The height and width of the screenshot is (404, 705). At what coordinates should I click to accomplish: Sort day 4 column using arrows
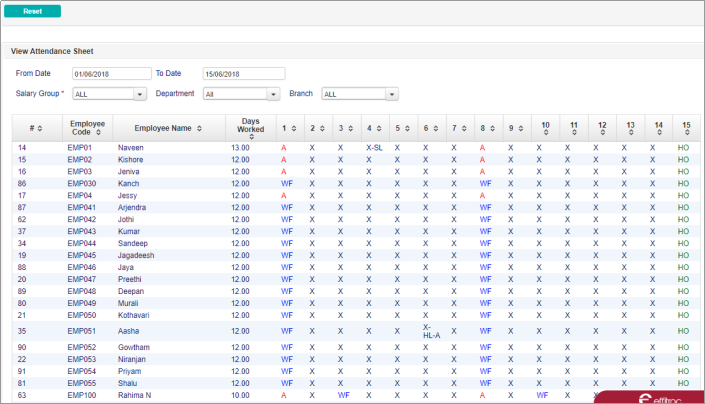click(x=379, y=129)
